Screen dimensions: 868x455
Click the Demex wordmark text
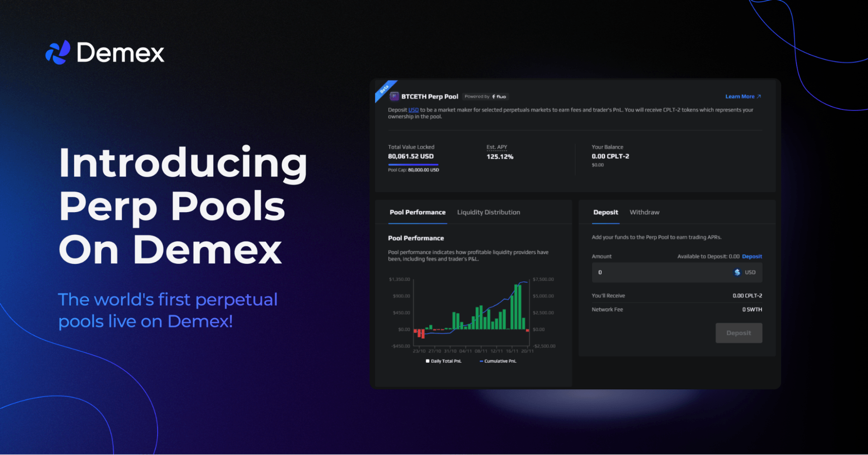(120, 53)
